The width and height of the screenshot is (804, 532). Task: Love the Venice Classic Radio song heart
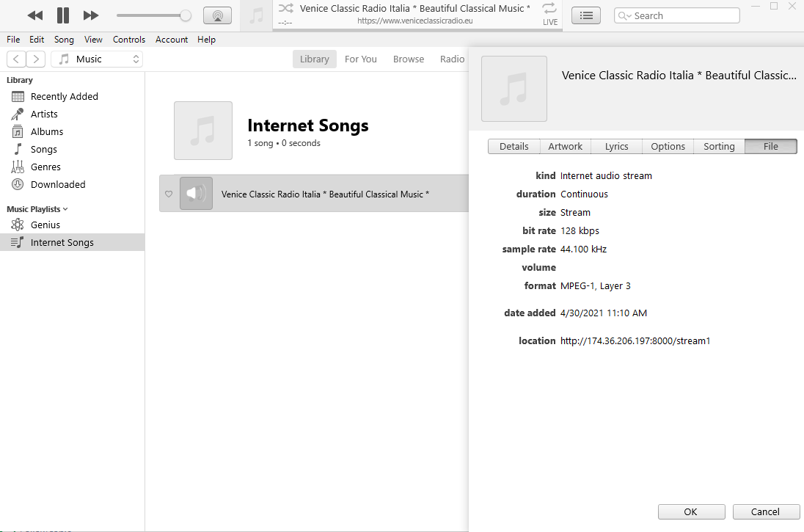(169, 194)
